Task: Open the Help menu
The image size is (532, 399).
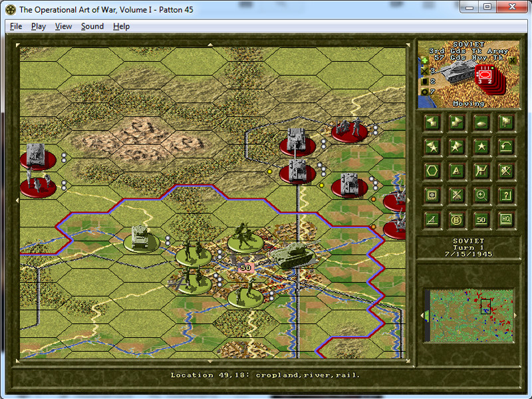Action: tap(122, 26)
